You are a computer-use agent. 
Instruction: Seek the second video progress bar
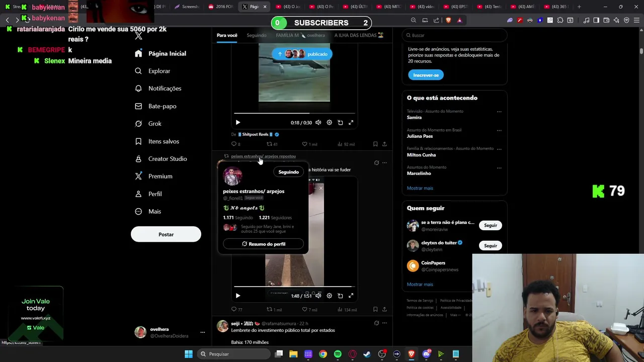click(294, 287)
